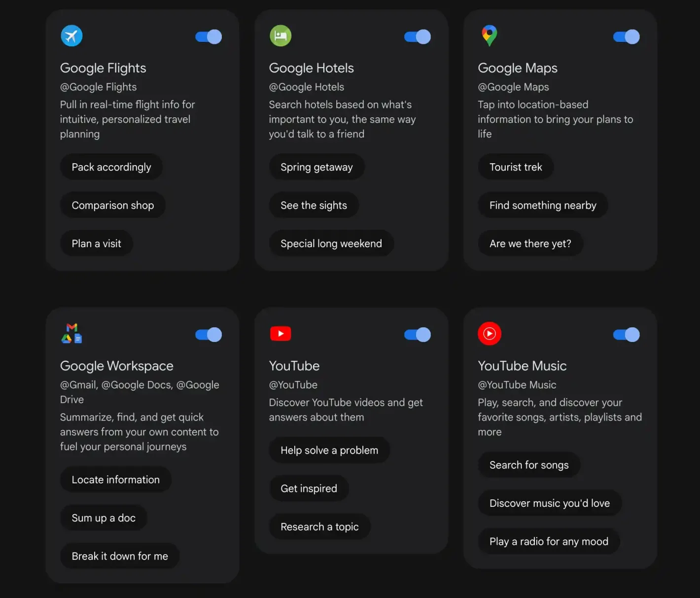The image size is (700, 598).
Task: Toggle off the Google Hotels extension
Action: (417, 36)
